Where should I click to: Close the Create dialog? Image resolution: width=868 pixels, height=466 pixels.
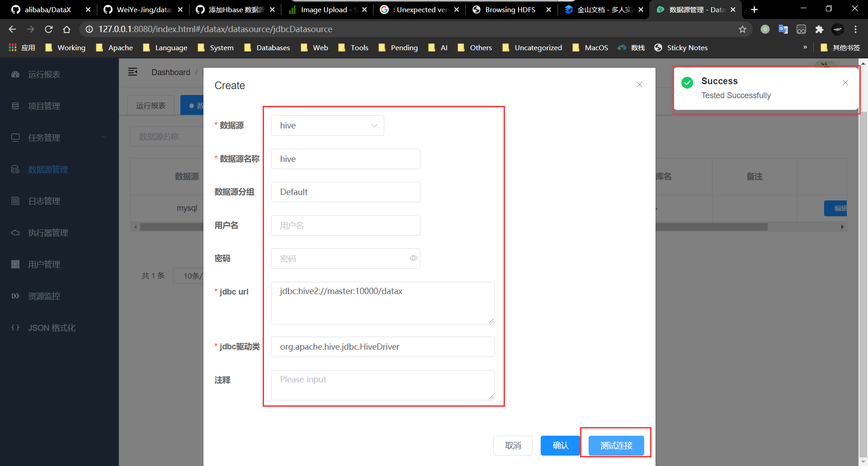coord(639,85)
